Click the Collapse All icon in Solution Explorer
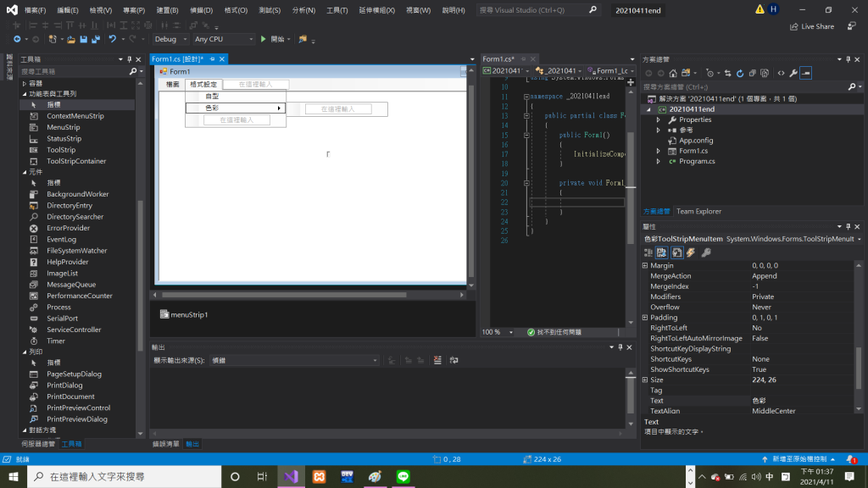 (753, 73)
